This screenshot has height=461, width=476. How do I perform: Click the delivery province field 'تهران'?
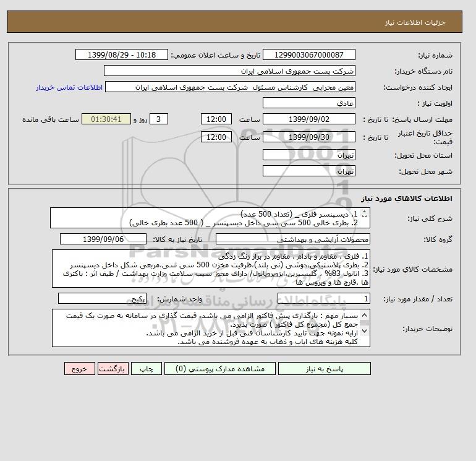point(308,155)
